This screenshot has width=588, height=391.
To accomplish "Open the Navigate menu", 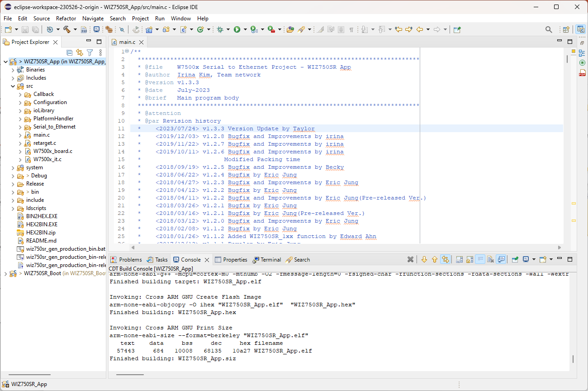I will [x=93, y=19].
